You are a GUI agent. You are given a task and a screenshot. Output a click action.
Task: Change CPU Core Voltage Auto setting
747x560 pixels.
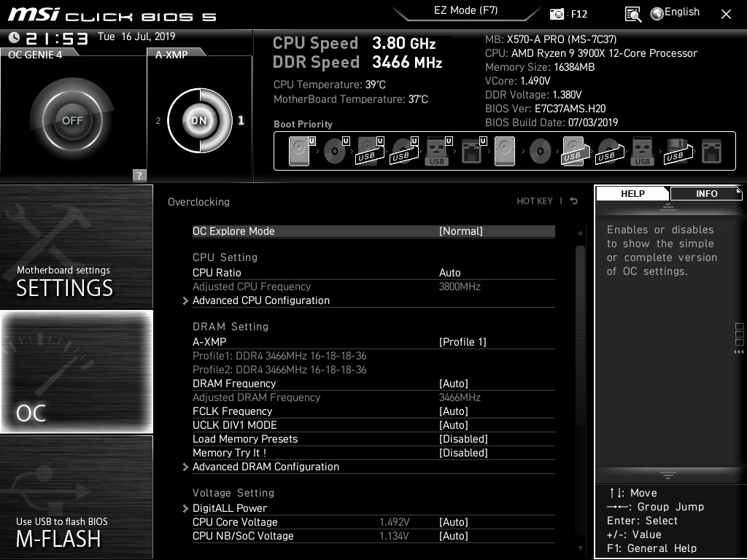[454, 522]
